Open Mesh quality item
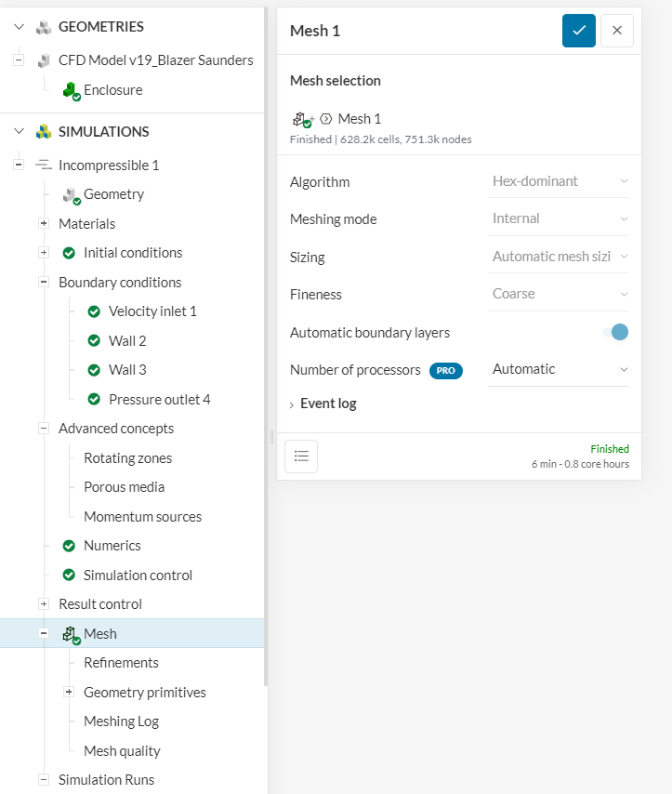The image size is (672, 794). [x=122, y=750]
